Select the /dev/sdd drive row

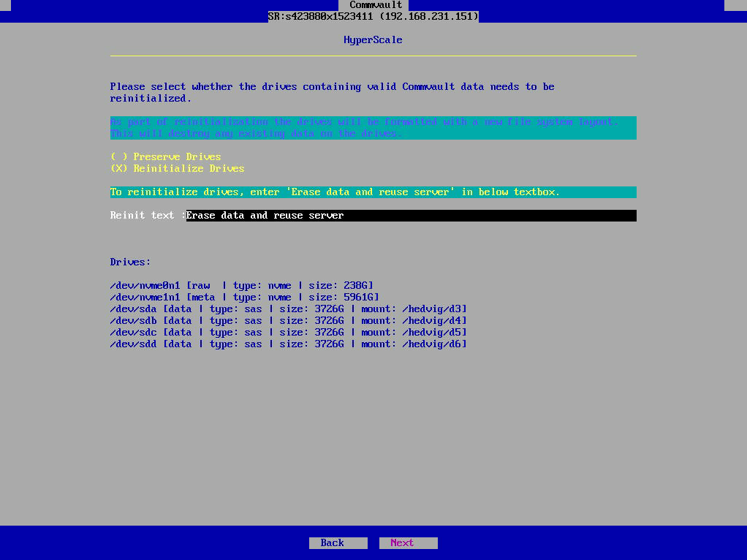[288, 344]
